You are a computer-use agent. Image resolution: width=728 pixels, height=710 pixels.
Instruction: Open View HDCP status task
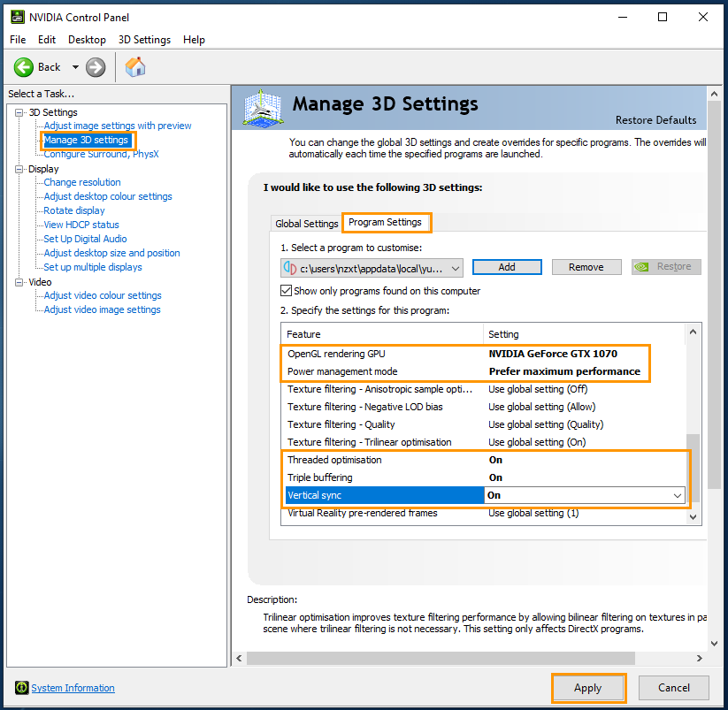pyautogui.click(x=81, y=225)
